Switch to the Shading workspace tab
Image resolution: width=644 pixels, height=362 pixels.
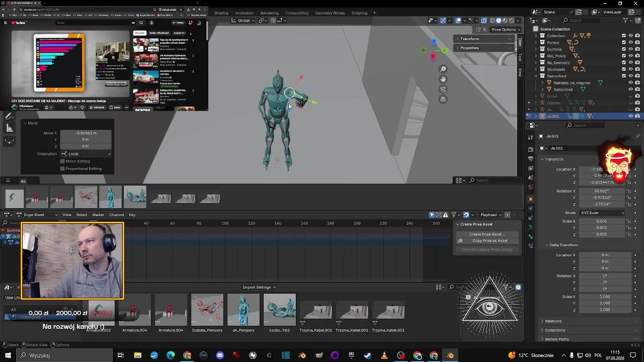pyautogui.click(x=221, y=13)
